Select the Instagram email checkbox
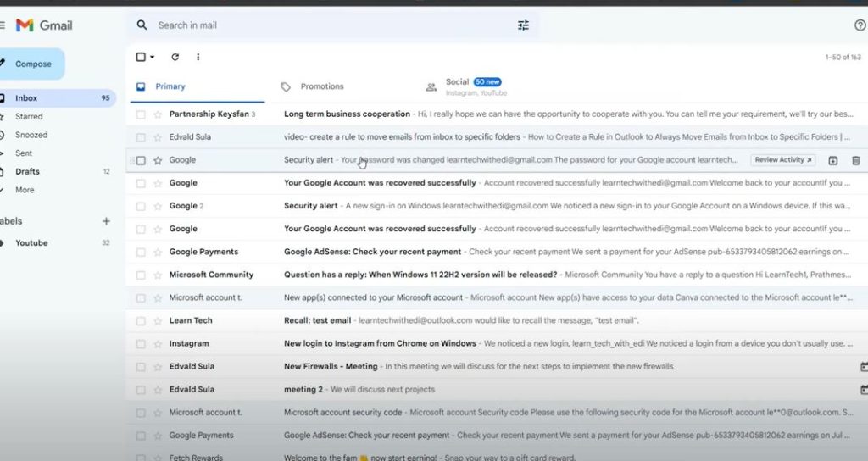The height and width of the screenshot is (461, 868). click(x=141, y=344)
